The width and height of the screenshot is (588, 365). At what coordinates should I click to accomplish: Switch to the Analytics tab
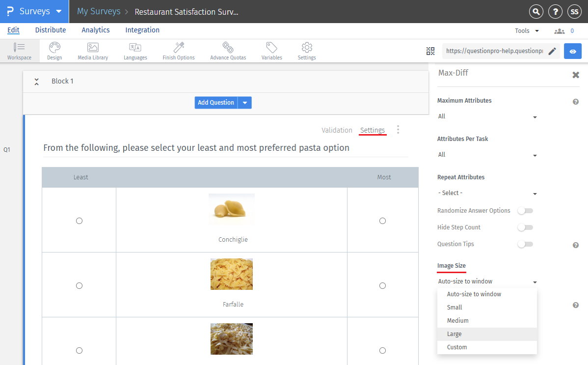(x=96, y=30)
